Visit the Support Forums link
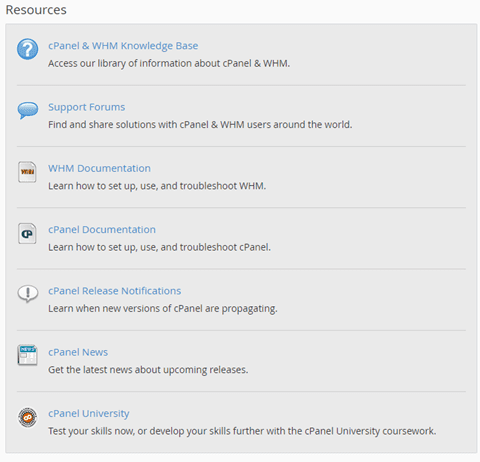The image size is (480, 462). click(x=86, y=107)
